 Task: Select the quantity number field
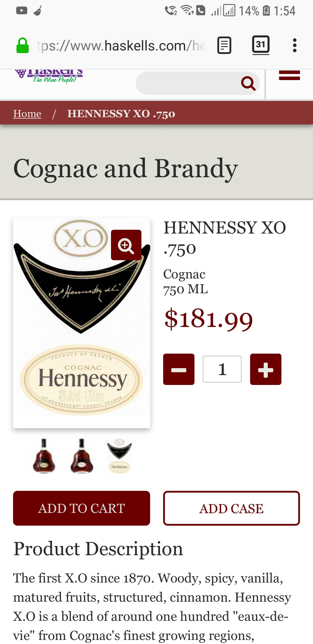click(x=222, y=369)
